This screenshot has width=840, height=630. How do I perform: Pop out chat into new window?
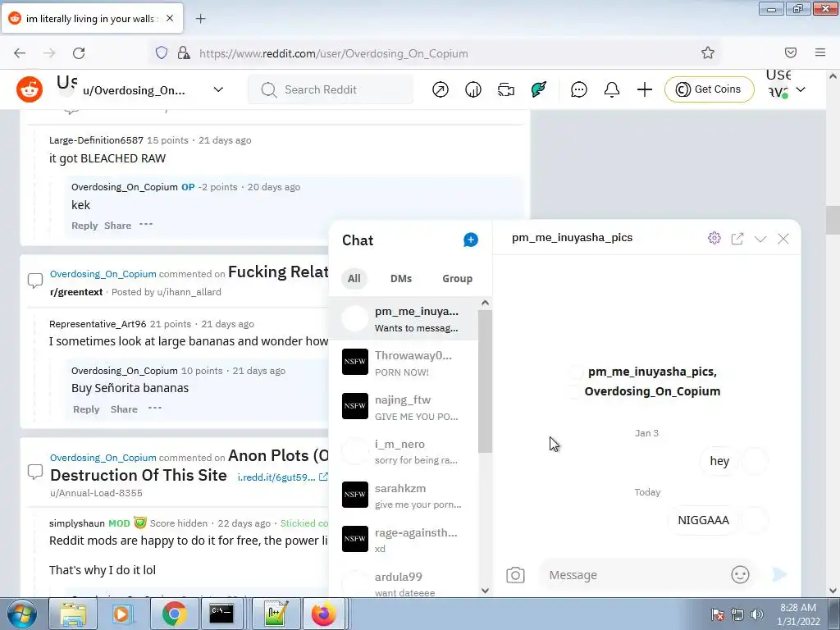pyautogui.click(x=737, y=239)
